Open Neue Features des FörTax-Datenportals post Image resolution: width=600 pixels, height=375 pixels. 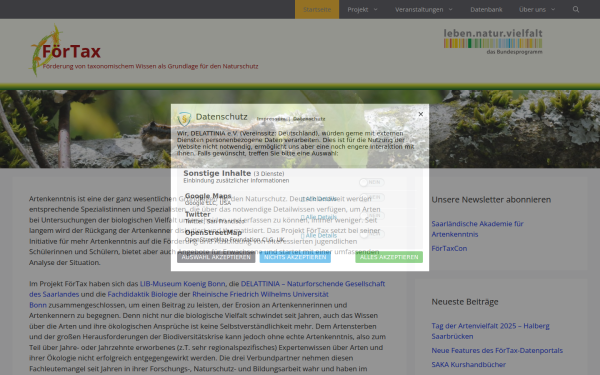click(x=497, y=351)
